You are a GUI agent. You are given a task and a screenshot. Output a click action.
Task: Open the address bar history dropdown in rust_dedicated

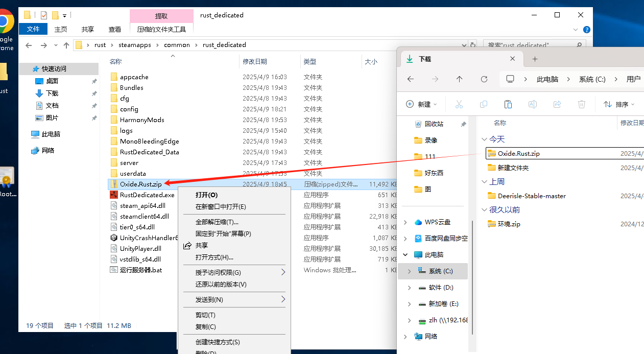pyautogui.click(x=463, y=45)
